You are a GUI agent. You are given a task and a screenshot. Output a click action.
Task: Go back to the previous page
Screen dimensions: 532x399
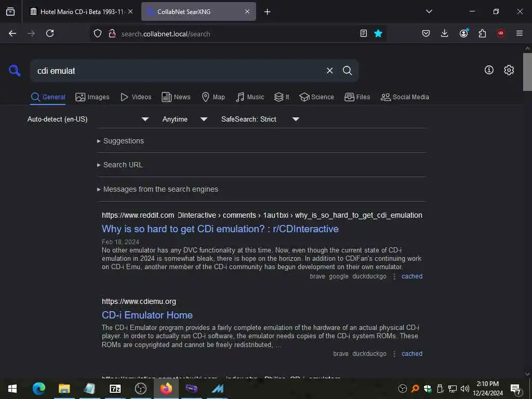click(x=12, y=33)
